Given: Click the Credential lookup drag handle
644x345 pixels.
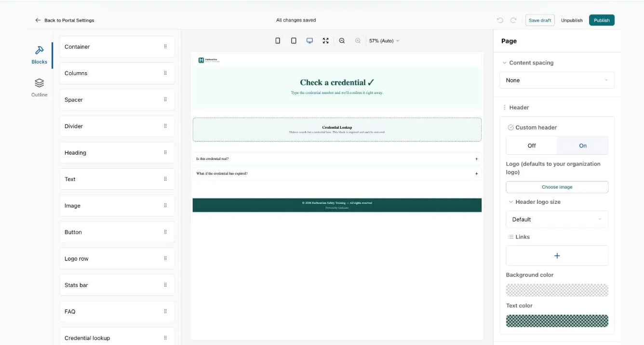Looking at the screenshot, I should pyautogui.click(x=165, y=338).
